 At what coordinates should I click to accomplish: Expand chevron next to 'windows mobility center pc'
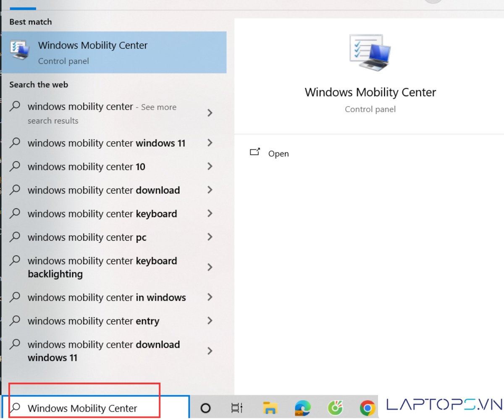click(x=210, y=237)
